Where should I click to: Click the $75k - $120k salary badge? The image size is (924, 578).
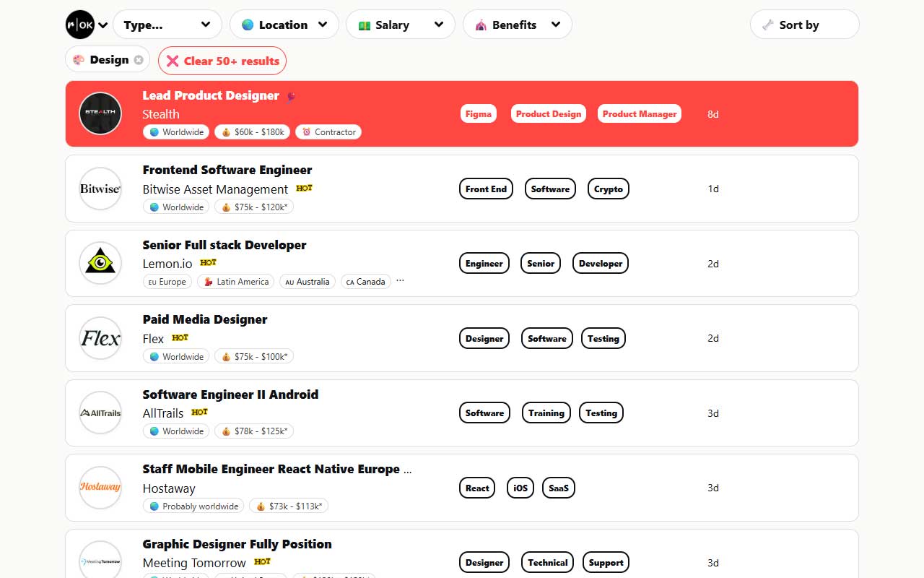(254, 207)
